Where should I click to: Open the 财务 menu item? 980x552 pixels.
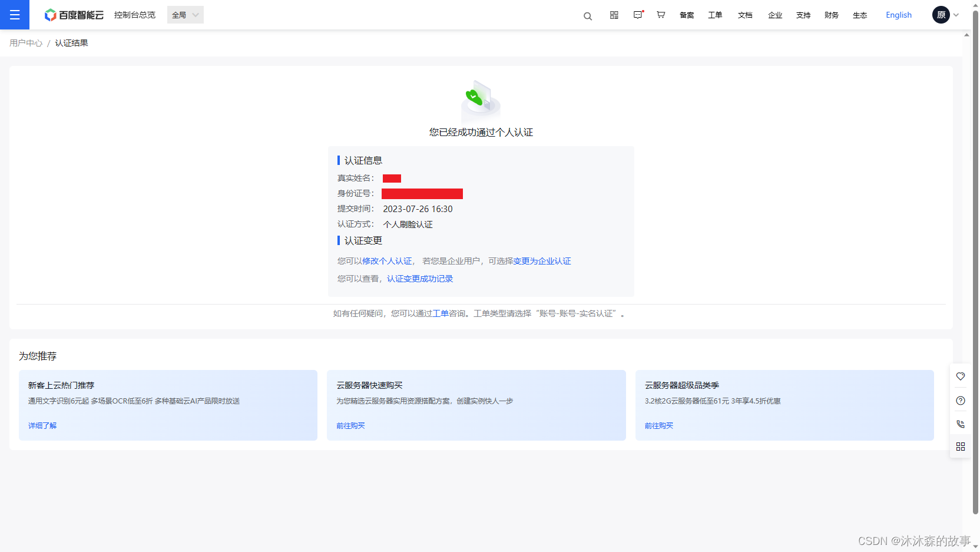[832, 15]
